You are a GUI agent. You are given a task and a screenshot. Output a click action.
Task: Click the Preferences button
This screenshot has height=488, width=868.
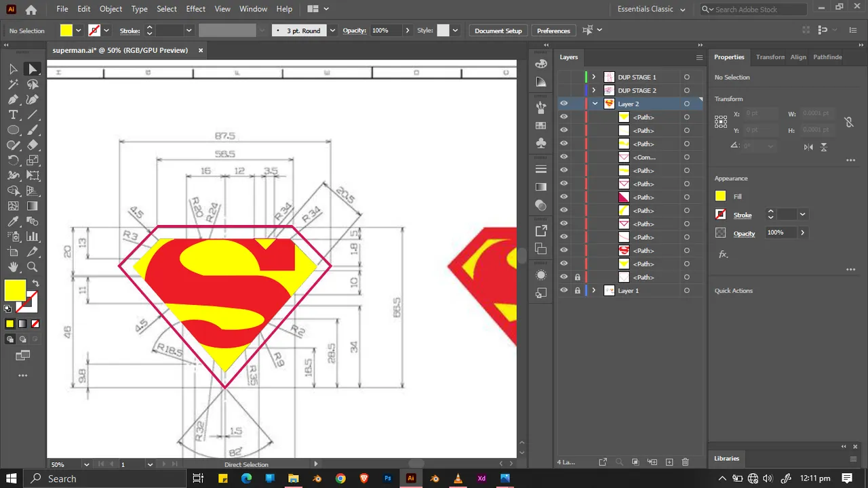[x=553, y=30]
